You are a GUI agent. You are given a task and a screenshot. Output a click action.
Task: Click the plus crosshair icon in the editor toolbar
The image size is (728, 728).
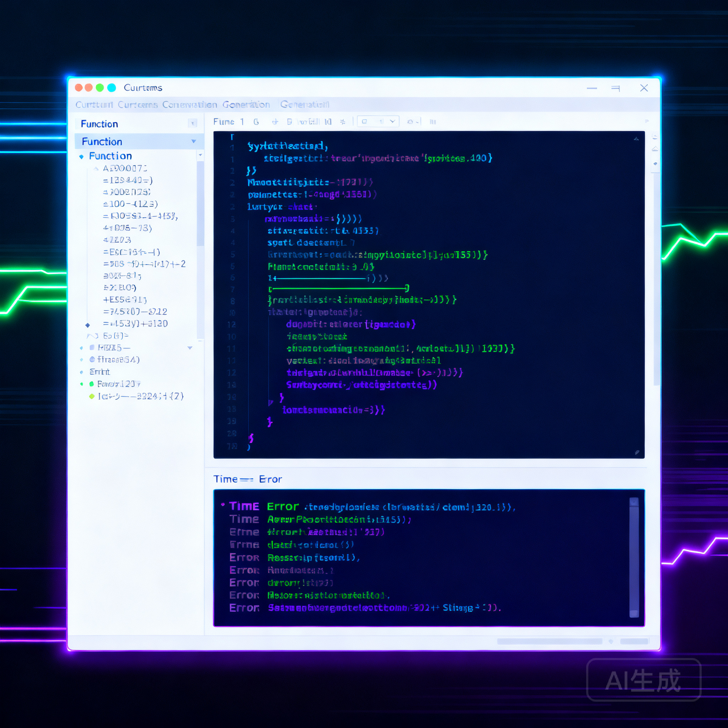[x=275, y=122]
